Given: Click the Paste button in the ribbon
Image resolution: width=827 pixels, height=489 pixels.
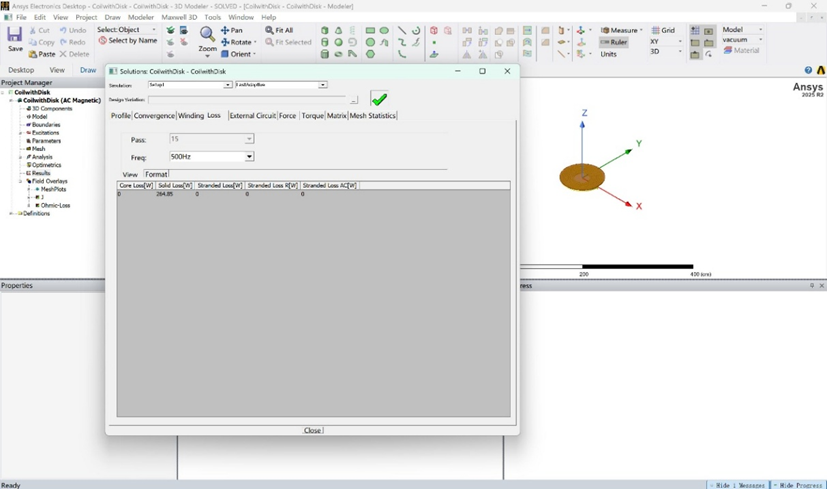Looking at the screenshot, I should pos(42,54).
